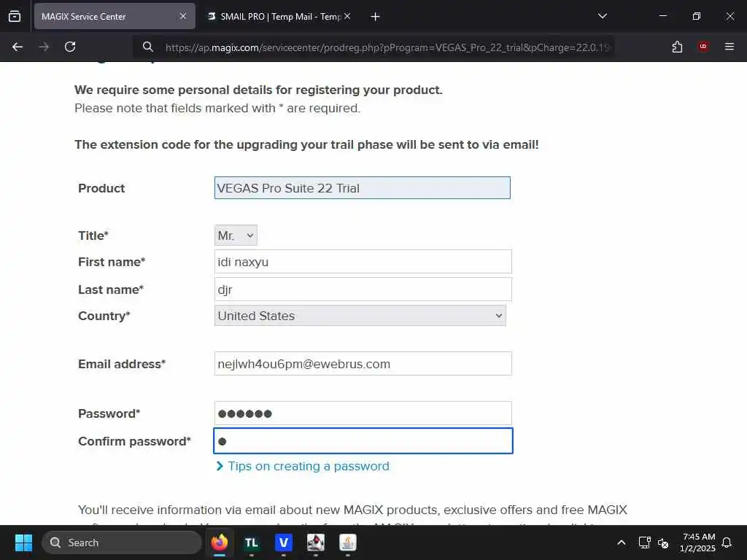Open the muted volume tray icon
The height and width of the screenshot is (560, 747).
pyautogui.click(x=663, y=542)
